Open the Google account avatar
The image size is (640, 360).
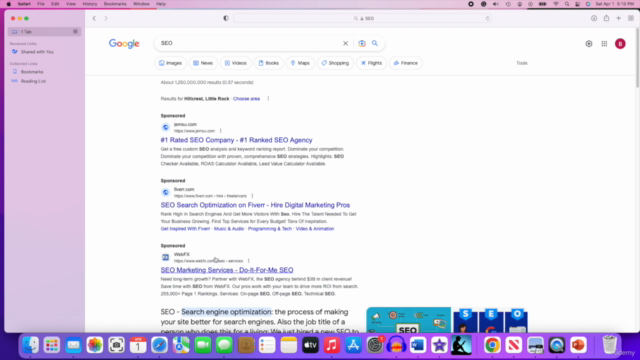tap(620, 44)
